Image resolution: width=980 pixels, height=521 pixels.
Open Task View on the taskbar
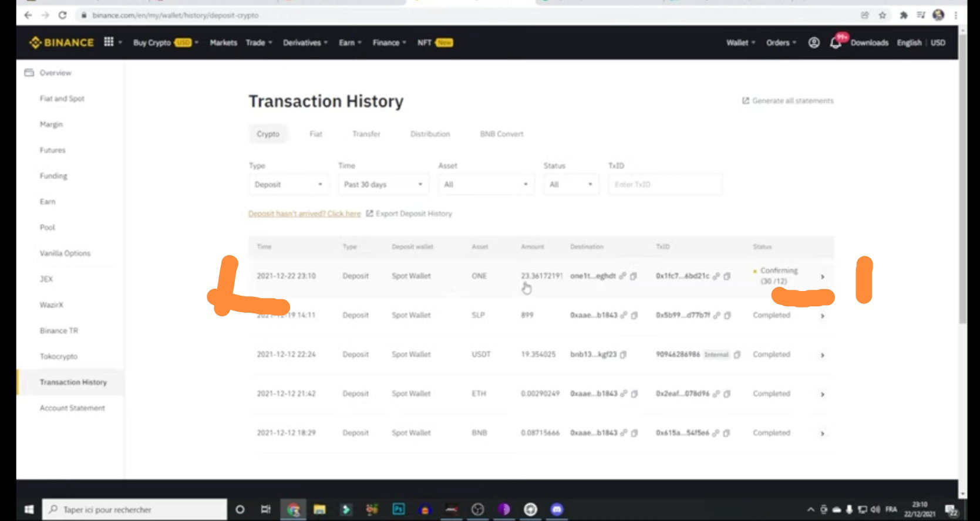click(265, 509)
